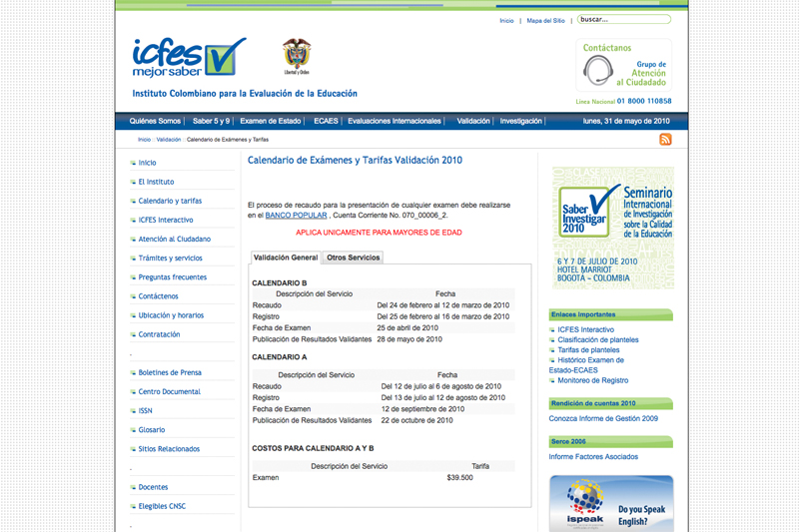Open Tarifas de planteles link

point(588,350)
